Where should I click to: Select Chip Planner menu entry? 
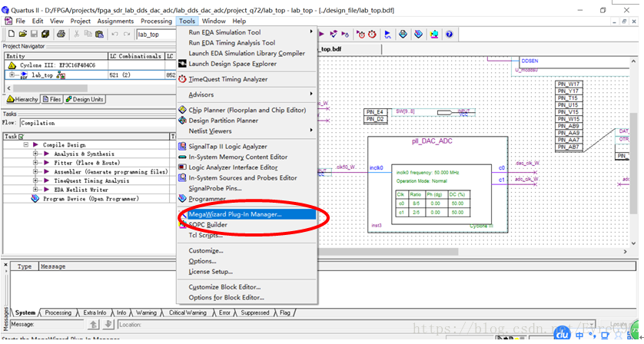pyautogui.click(x=247, y=110)
